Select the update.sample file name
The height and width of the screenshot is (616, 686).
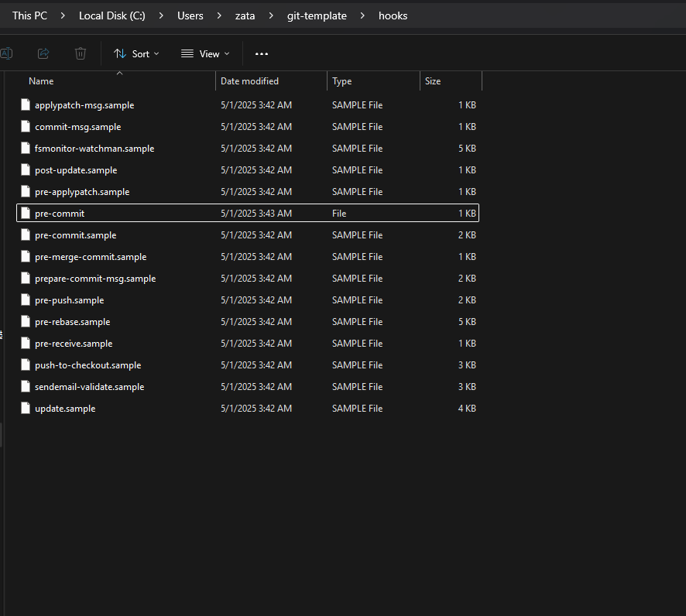[x=65, y=409]
